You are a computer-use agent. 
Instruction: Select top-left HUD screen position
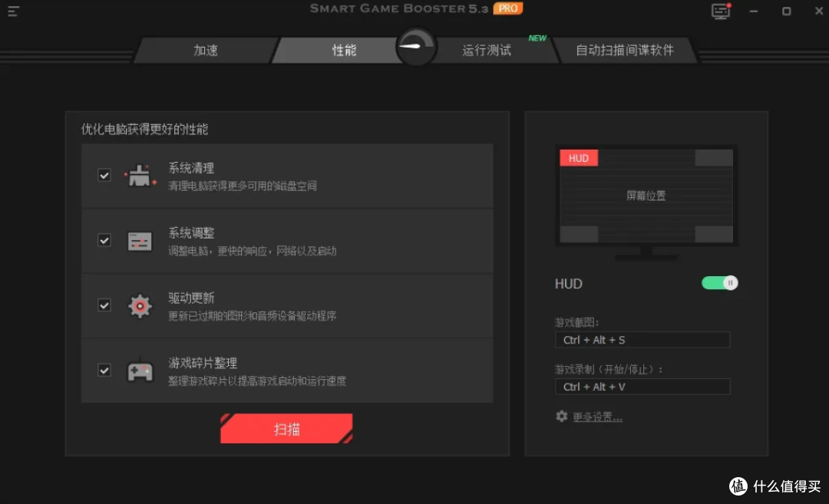click(x=579, y=158)
